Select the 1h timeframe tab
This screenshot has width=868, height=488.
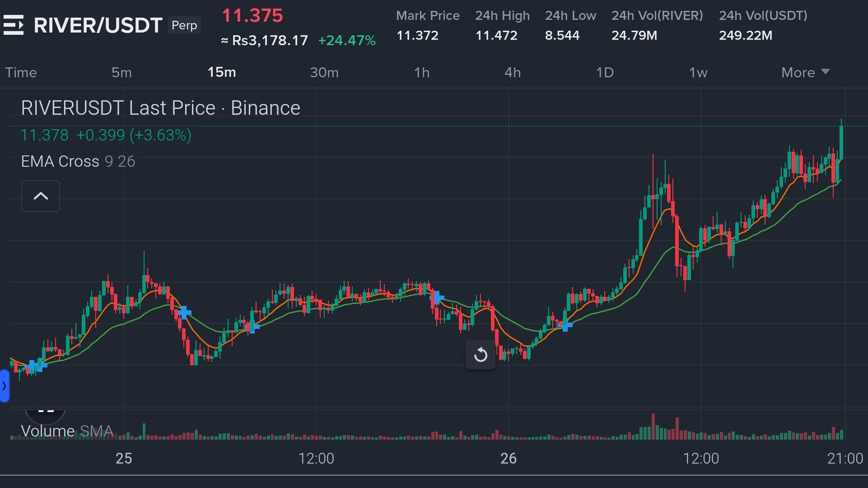click(422, 72)
